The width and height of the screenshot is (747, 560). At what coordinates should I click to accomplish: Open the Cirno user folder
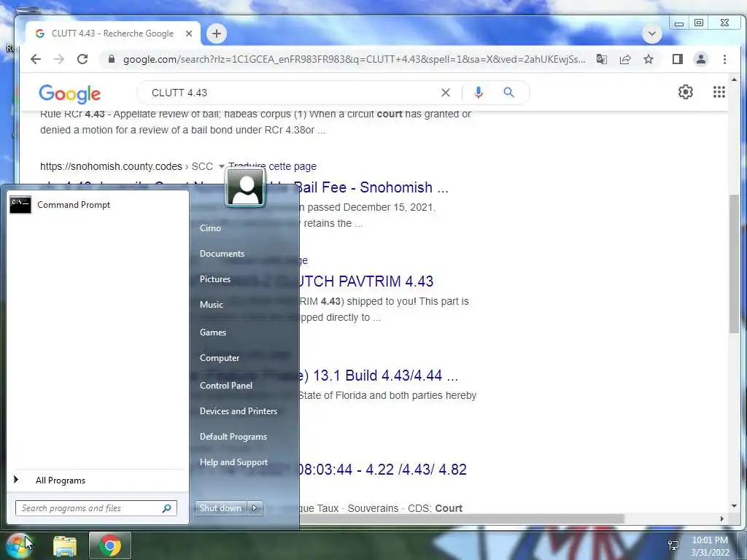click(210, 228)
